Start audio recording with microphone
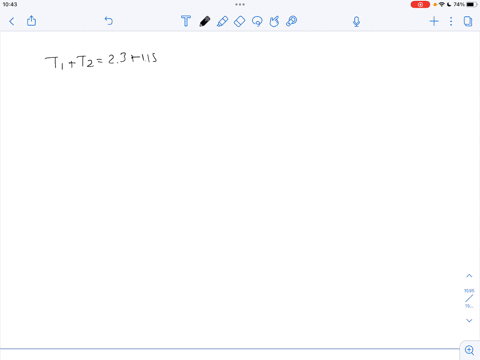The image size is (480, 360). [x=356, y=22]
